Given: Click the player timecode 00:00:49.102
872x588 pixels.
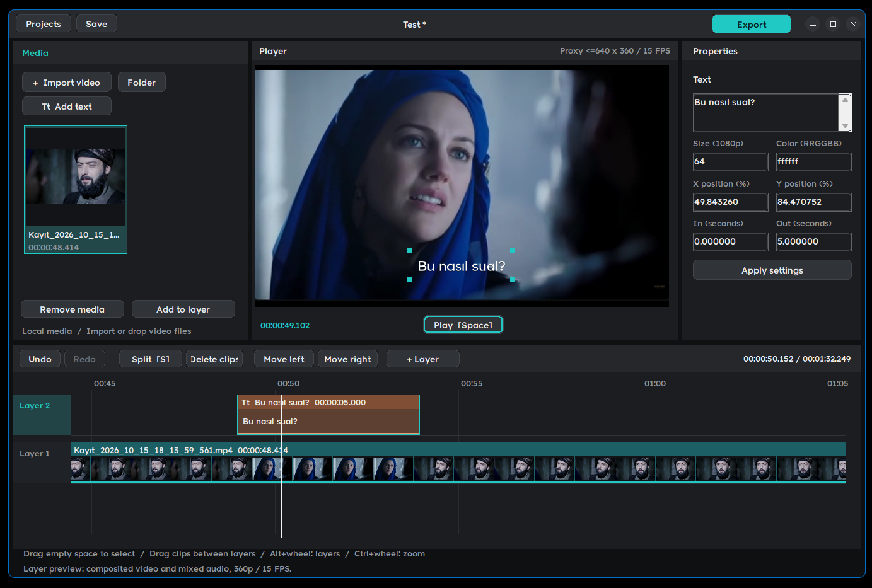Looking at the screenshot, I should (x=285, y=325).
